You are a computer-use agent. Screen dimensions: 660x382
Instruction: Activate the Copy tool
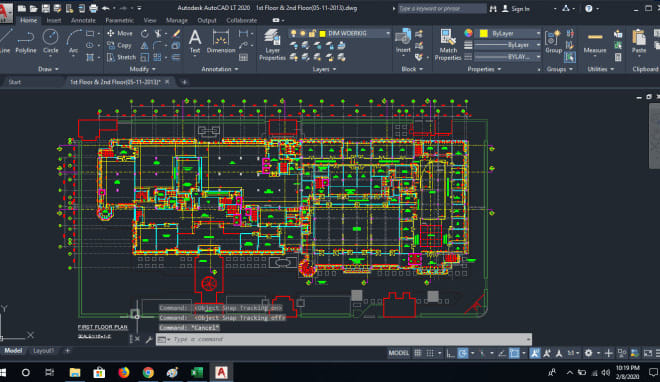[119, 45]
